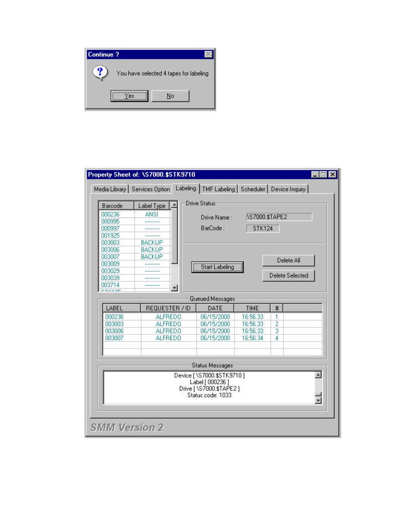The width and height of the screenshot is (411, 532).
Task: Select barcode 003003 in barcode list
Action: tap(110, 243)
